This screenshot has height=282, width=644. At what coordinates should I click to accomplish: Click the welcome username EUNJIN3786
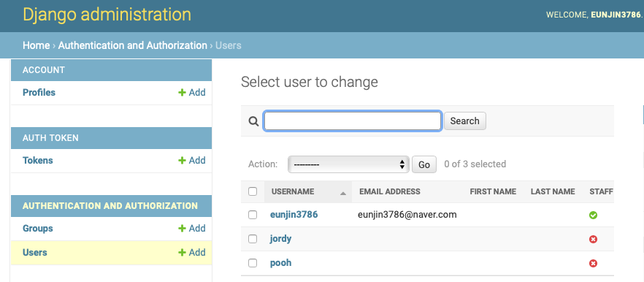pos(616,15)
